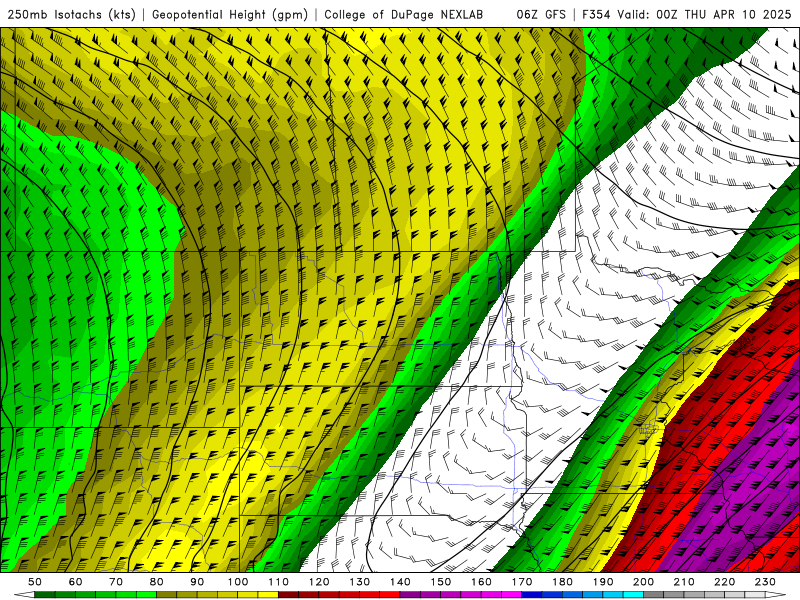Click the legend label '50'

(35, 582)
